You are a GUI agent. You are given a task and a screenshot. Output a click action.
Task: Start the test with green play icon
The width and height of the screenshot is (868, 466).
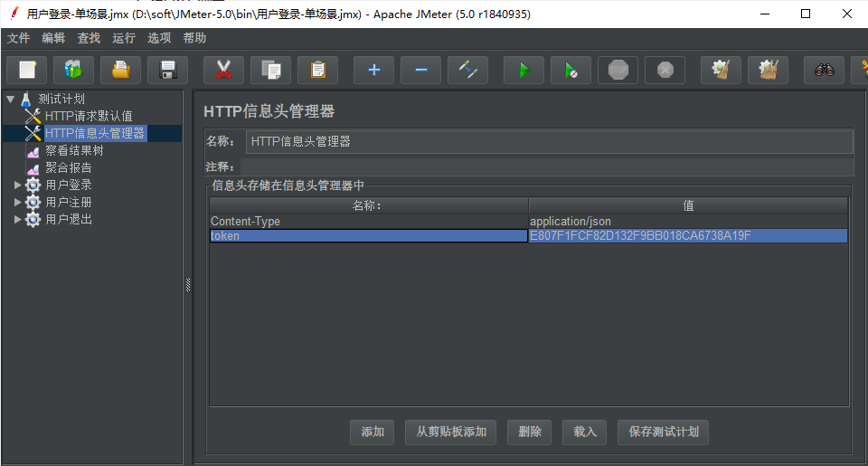(x=524, y=70)
